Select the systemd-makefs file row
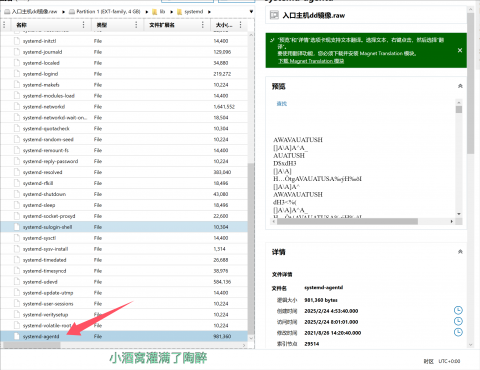Viewport: 480px width, 370px height. point(124,85)
